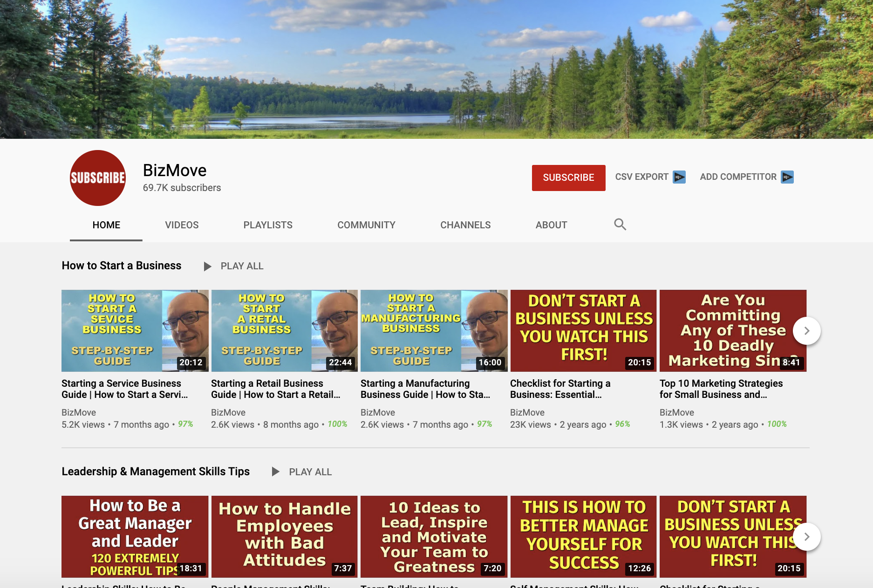Click the BizMove channel name heading
The height and width of the screenshot is (588, 873).
(175, 171)
